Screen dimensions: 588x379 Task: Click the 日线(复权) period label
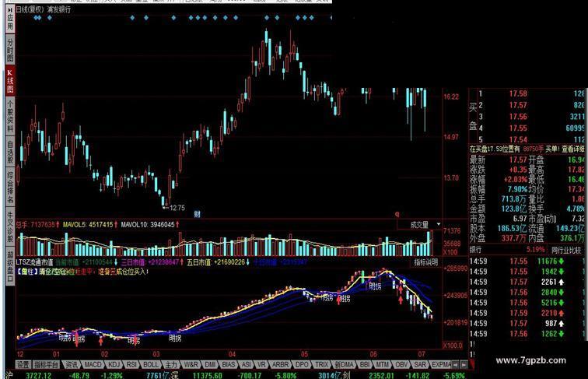[30, 9]
